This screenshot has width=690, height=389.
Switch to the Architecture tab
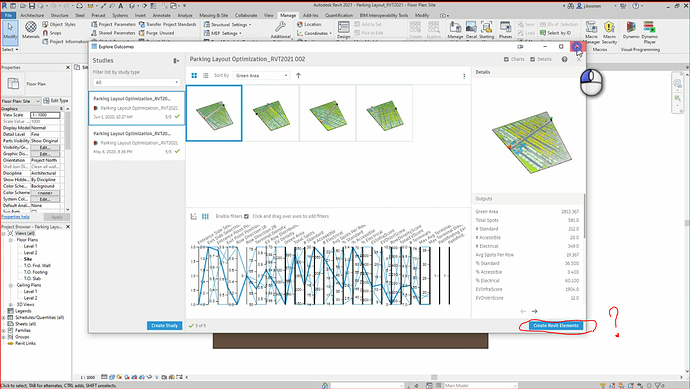click(32, 15)
